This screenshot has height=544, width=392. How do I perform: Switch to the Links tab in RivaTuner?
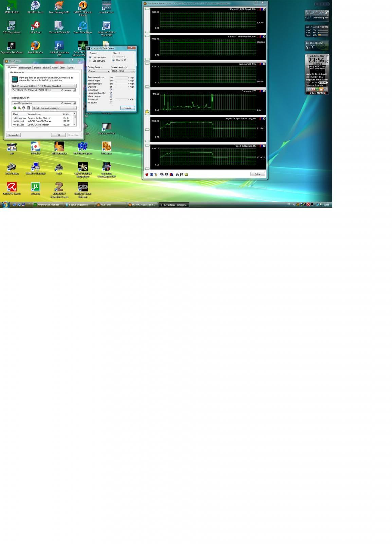pos(71,68)
